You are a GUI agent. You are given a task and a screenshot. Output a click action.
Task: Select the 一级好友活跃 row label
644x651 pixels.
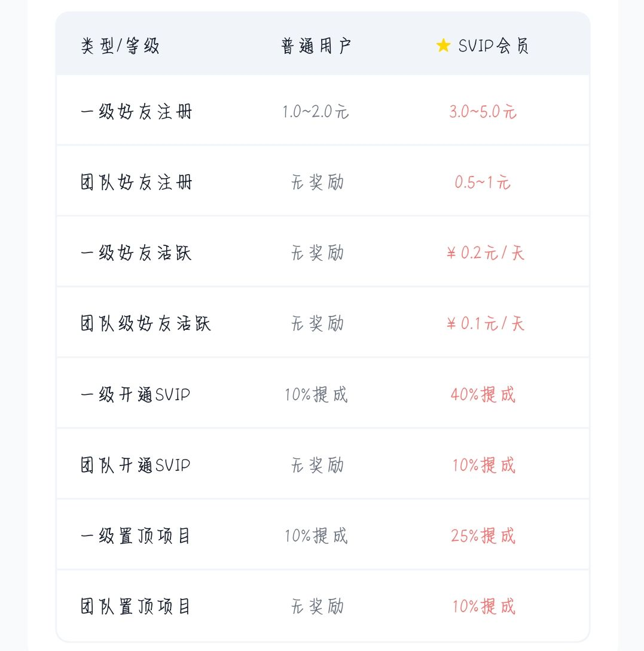[x=137, y=253]
